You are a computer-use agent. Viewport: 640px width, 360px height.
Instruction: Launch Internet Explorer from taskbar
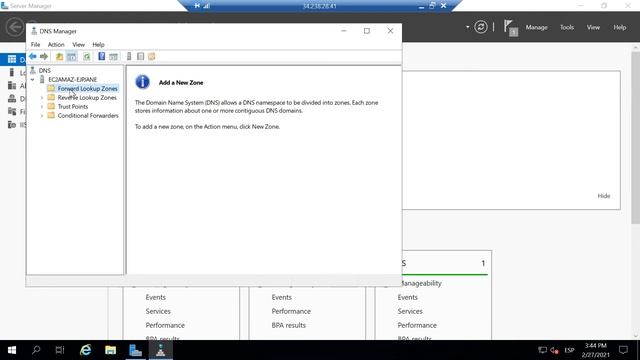[85, 350]
